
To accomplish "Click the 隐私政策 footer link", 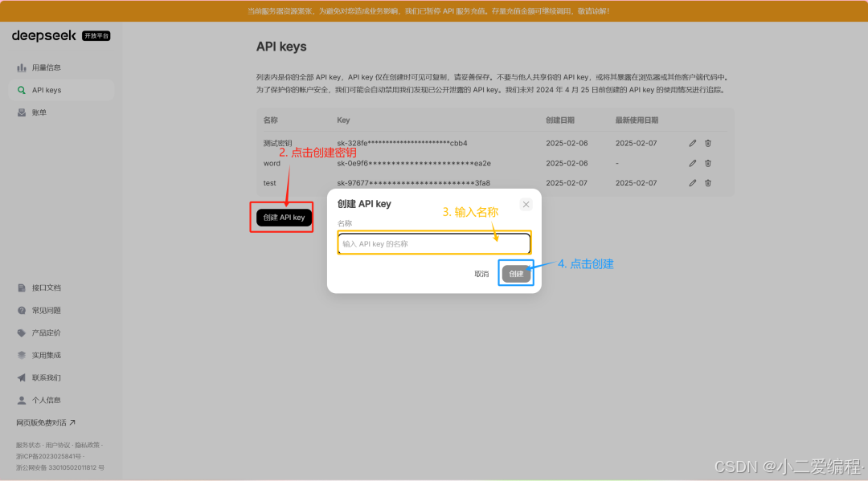I will click(87, 445).
